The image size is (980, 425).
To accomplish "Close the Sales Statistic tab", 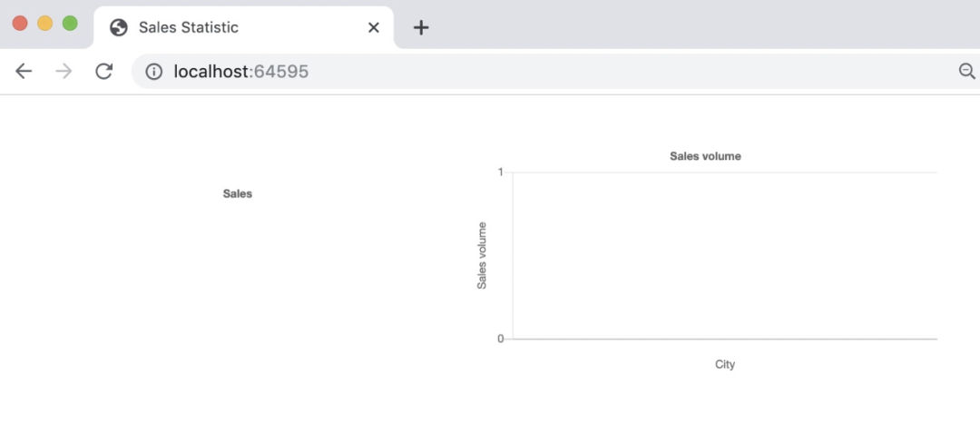I will [x=374, y=27].
